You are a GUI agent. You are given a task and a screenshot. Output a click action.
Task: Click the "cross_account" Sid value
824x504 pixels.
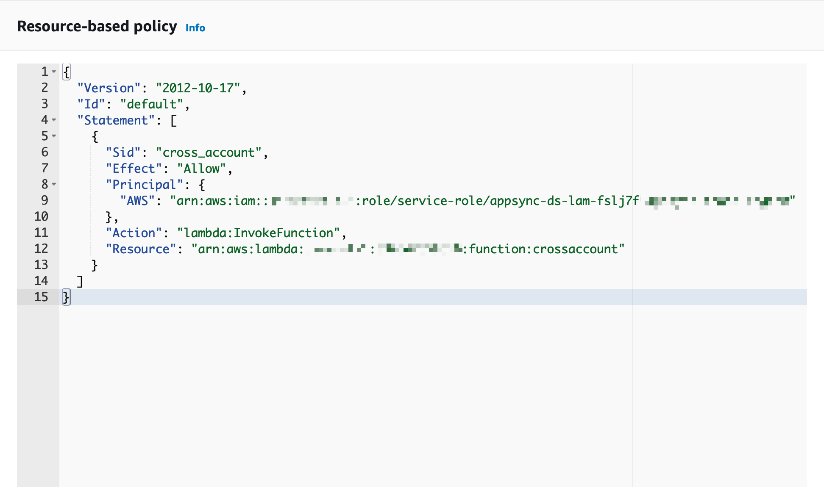click(x=209, y=152)
